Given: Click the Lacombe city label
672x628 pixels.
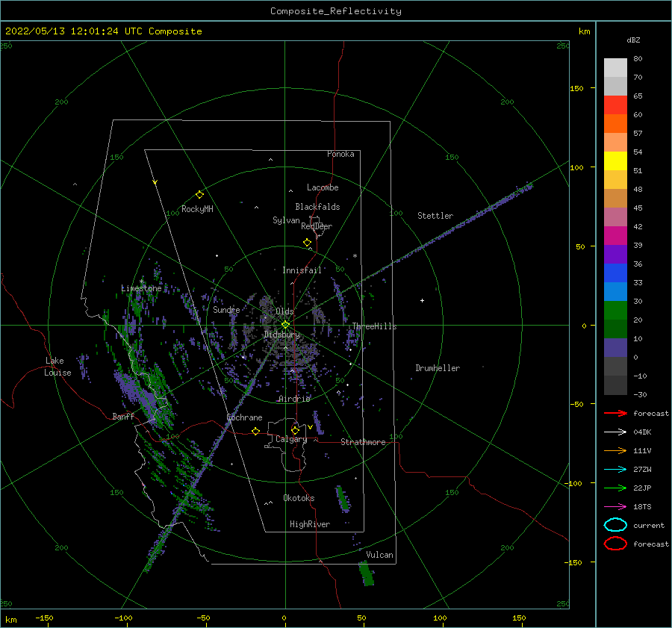Looking at the screenshot, I should [323, 187].
